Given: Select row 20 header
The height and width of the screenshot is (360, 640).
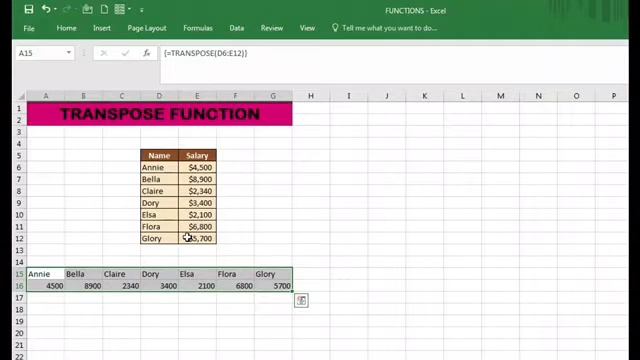Looking at the screenshot, I should point(19,333).
